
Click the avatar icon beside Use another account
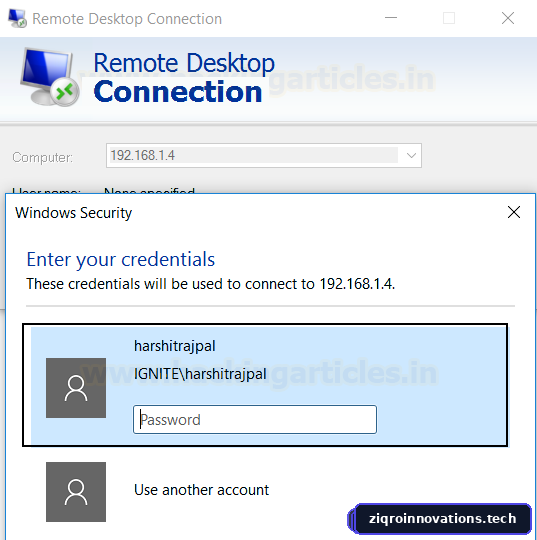(76, 492)
